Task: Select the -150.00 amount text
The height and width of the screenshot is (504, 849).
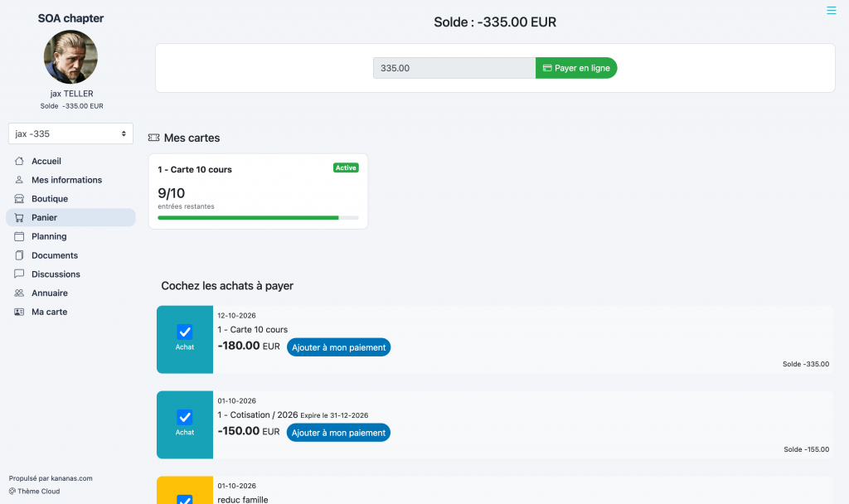Action: 239,431
